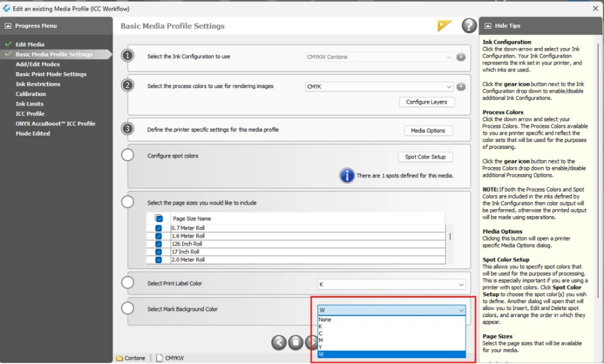
Task: Open gear settings beside process colors
Action: point(461,87)
